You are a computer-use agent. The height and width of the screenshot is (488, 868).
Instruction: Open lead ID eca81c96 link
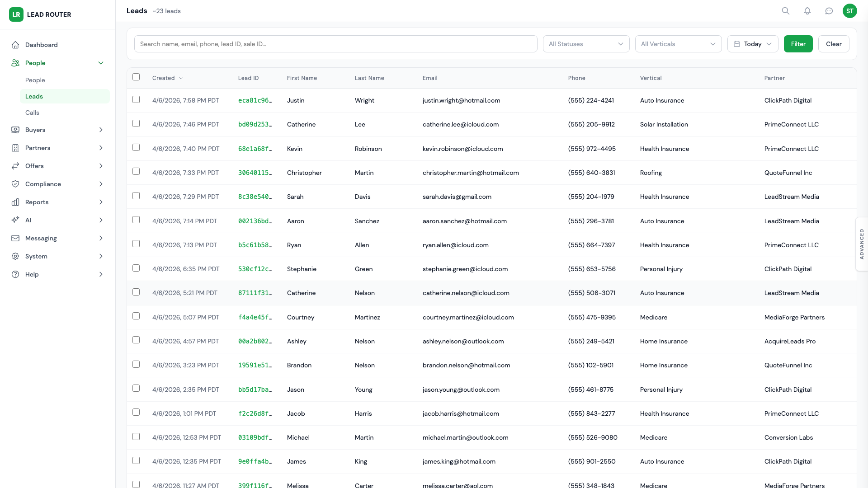tap(255, 100)
